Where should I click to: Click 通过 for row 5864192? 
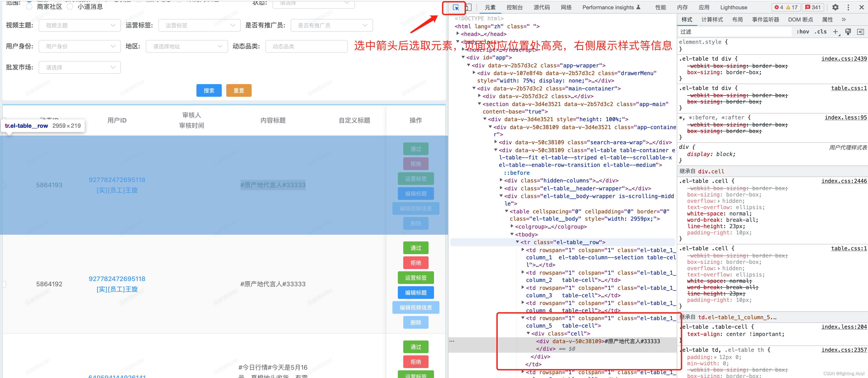point(415,248)
